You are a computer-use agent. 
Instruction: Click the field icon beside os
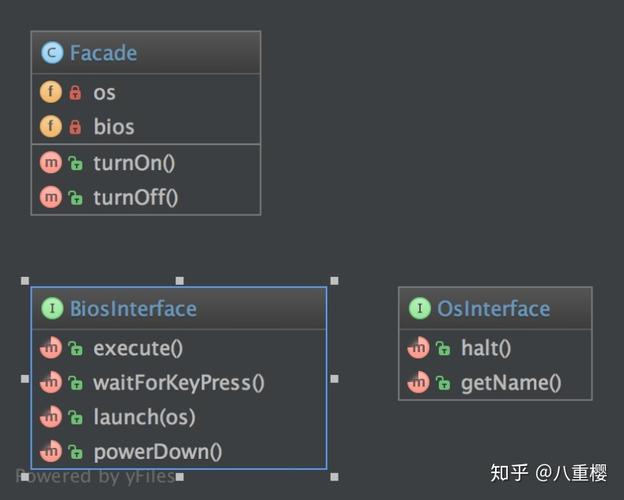tap(51, 92)
